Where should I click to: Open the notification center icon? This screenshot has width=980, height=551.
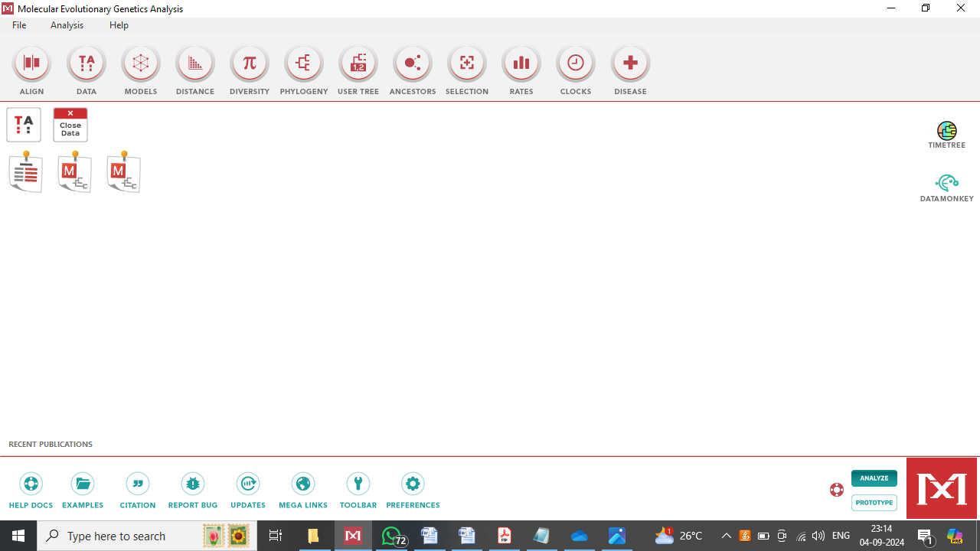pyautogui.click(x=926, y=536)
